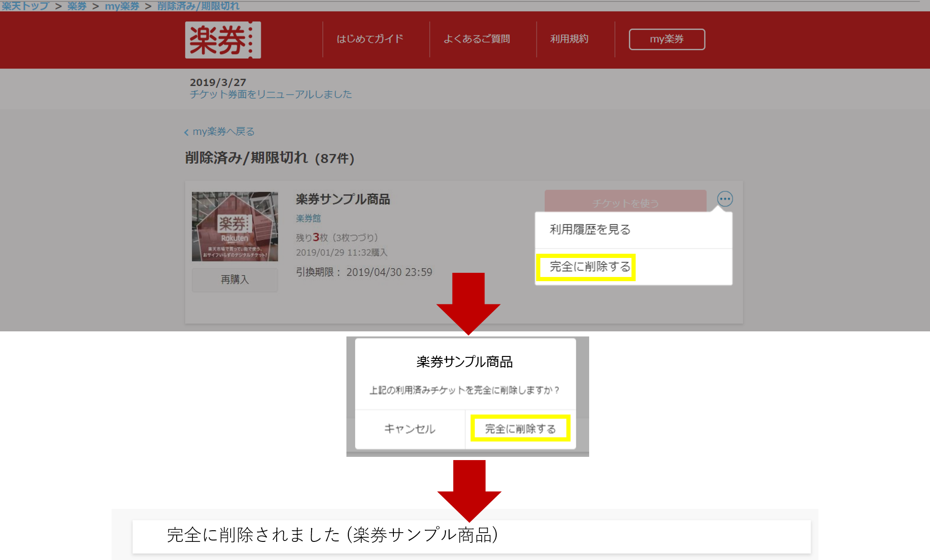Click the 楽券 logo in the header
The width and height of the screenshot is (930, 560).
pyautogui.click(x=223, y=40)
